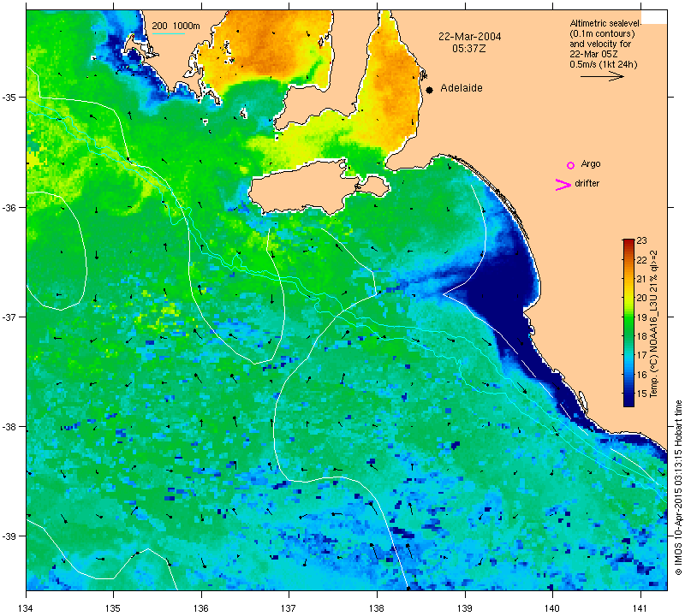Click the temperature color bar legend
Screen dimensions: 685x616
pyautogui.click(x=628, y=323)
